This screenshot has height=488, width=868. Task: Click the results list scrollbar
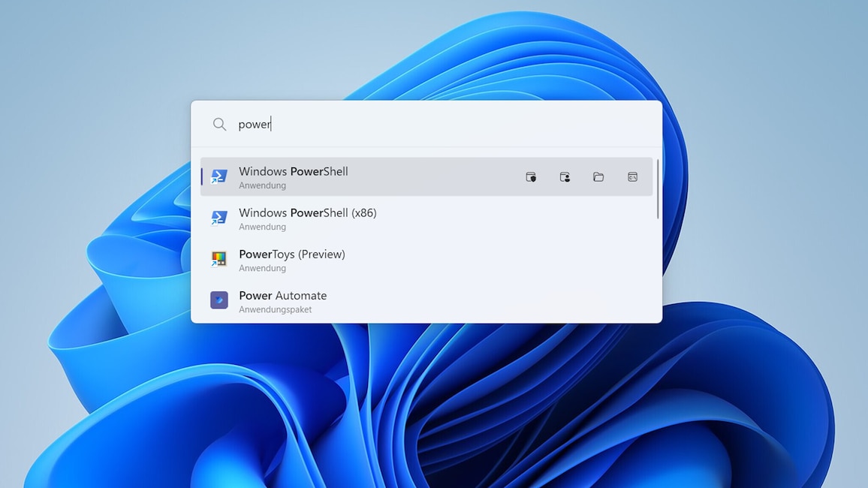[x=658, y=189]
